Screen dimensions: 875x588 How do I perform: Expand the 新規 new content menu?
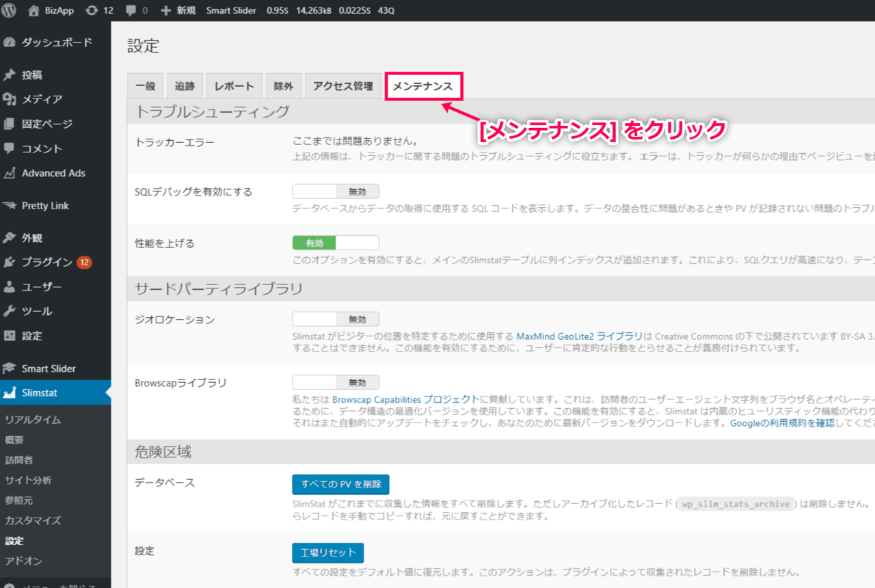pos(178,10)
